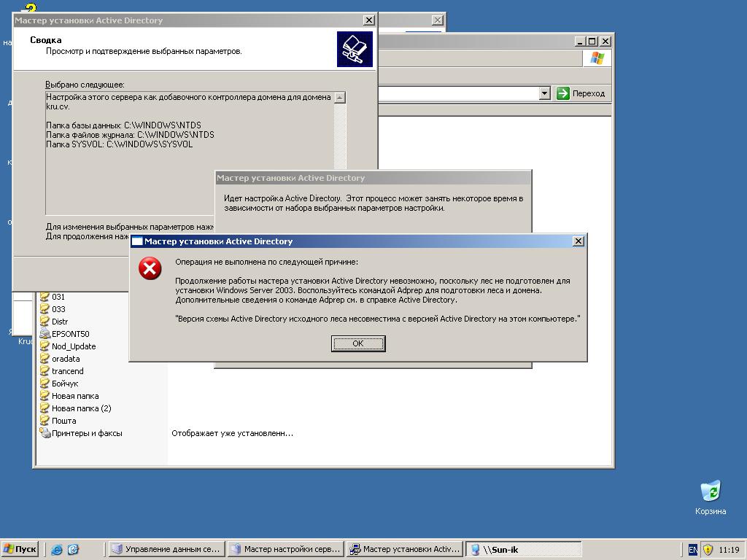
Task: Click the Active Directory wizard book icon
Action: click(355, 49)
